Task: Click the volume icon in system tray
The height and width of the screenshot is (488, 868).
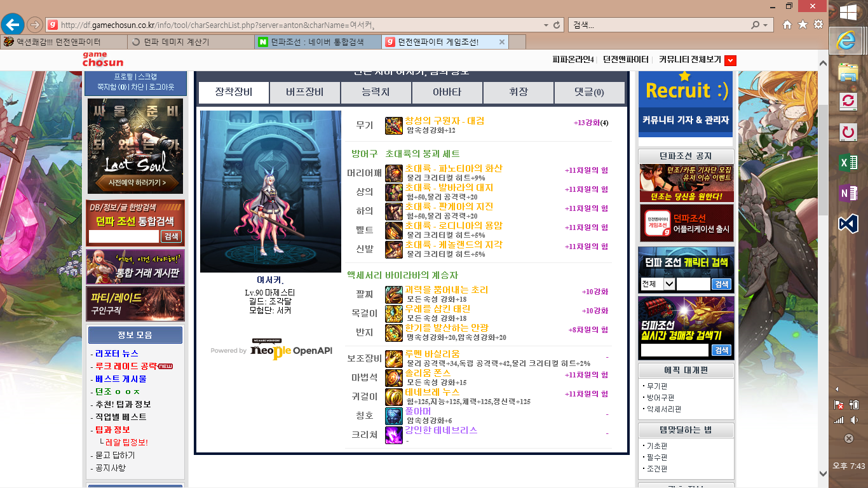Action: click(854, 420)
